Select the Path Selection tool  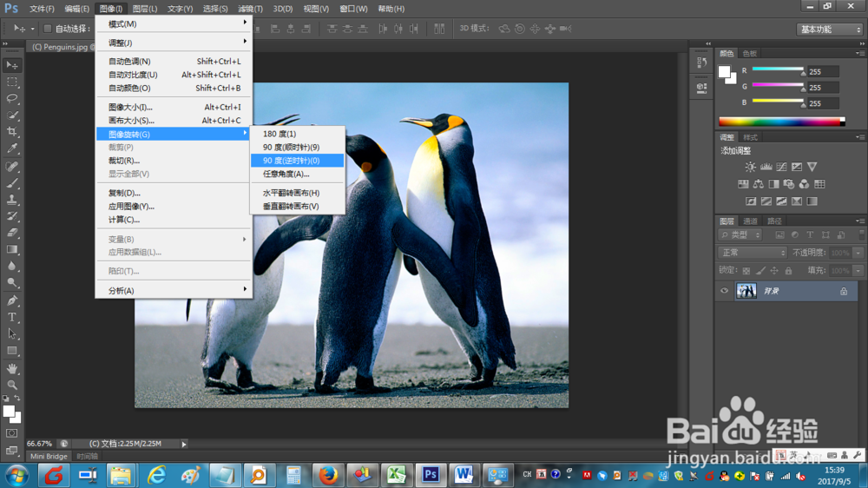coord(11,334)
